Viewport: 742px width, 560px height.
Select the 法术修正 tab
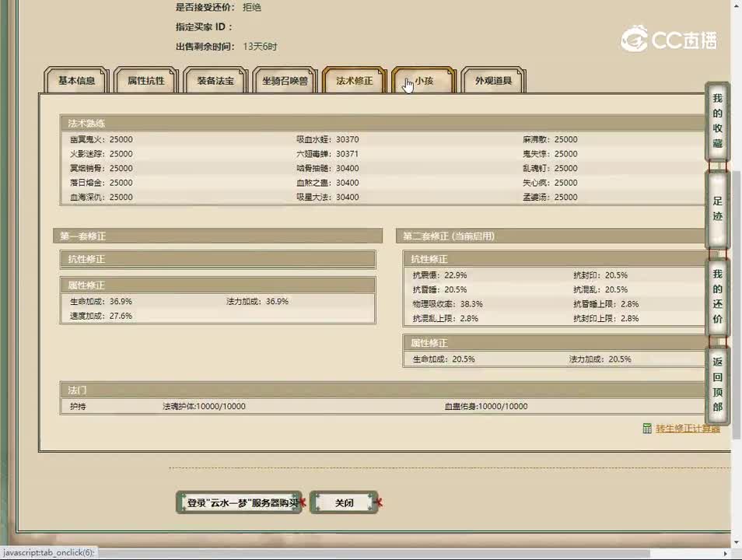tap(354, 80)
